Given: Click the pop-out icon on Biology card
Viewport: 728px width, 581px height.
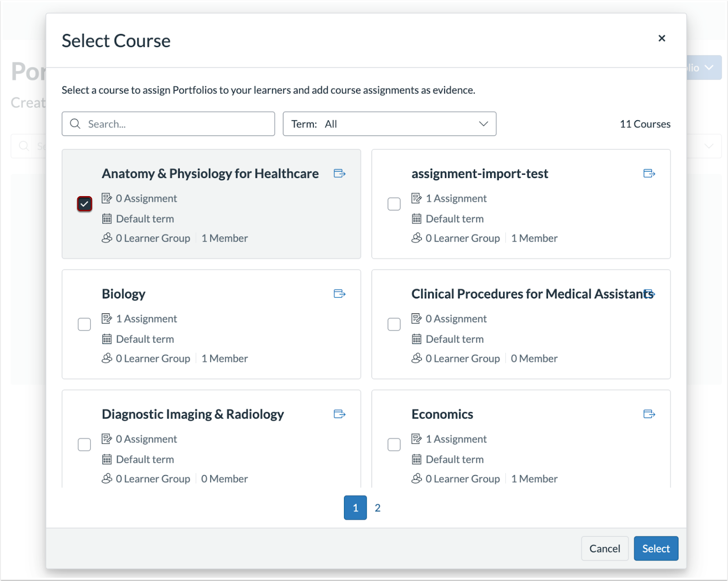Looking at the screenshot, I should point(339,293).
